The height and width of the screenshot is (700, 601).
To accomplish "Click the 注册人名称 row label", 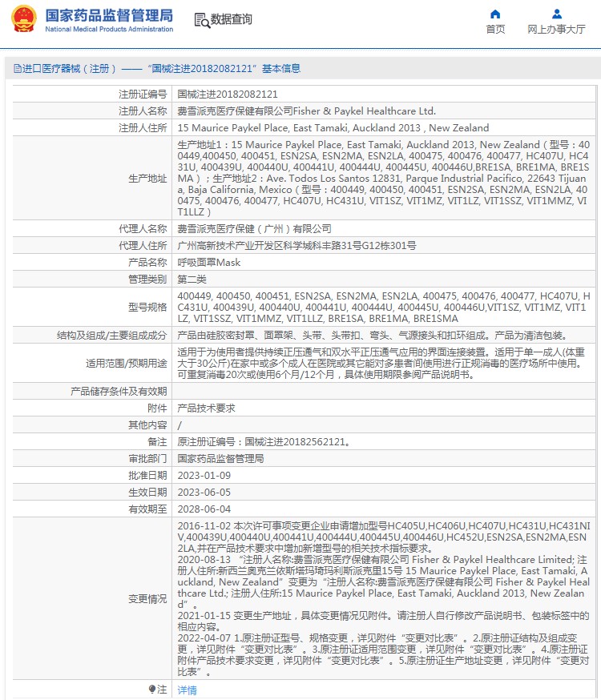I will [x=143, y=111].
